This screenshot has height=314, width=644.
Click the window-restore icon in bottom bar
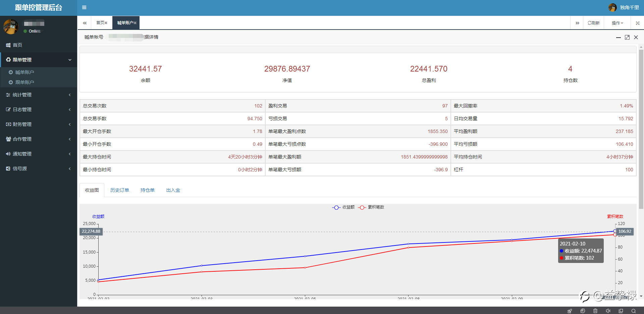point(621,311)
